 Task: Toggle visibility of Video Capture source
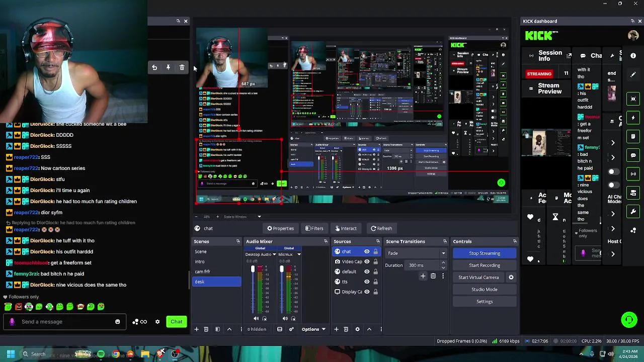pyautogui.click(x=367, y=261)
